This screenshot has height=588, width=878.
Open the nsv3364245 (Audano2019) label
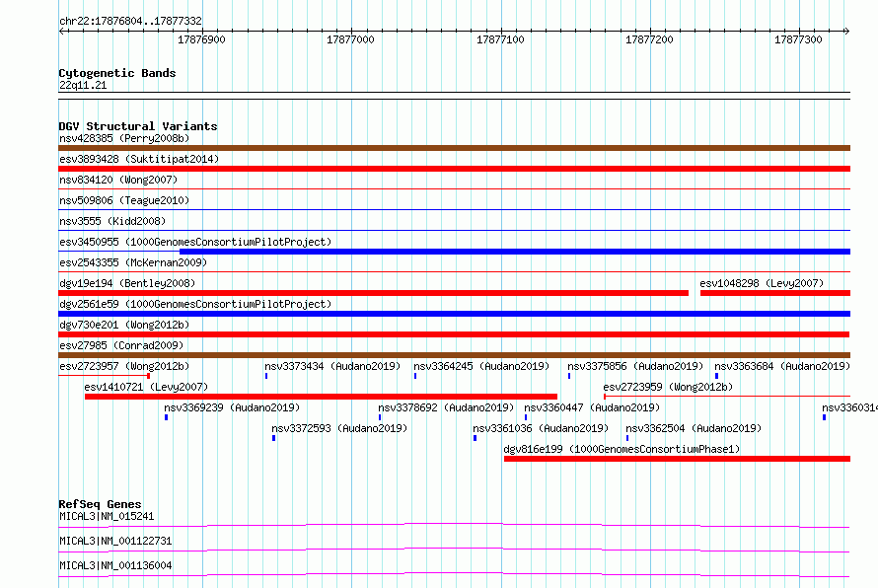point(481,366)
